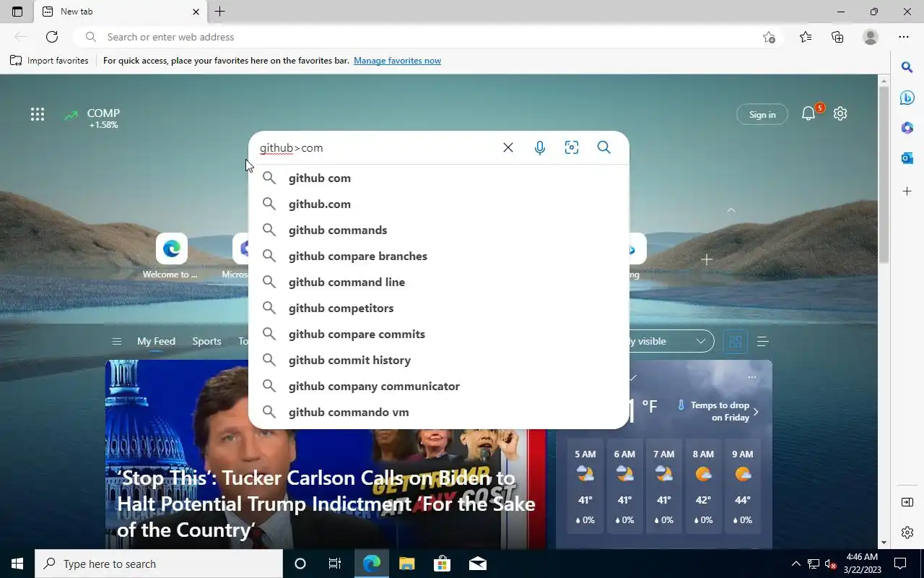The width and height of the screenshot is (924, 578).
Task: Open the browser profile avatar
Action: [x=871, y=37]
